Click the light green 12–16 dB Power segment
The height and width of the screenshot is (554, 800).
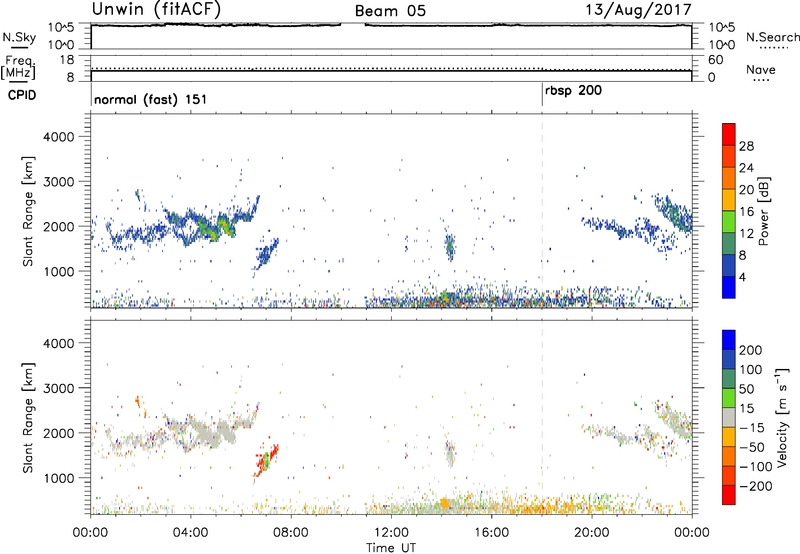[x=729, y=222]
